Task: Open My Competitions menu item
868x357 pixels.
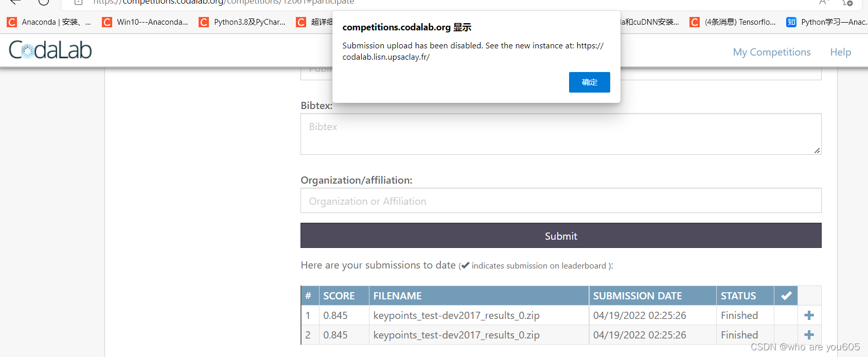Action: coord(771,52)
